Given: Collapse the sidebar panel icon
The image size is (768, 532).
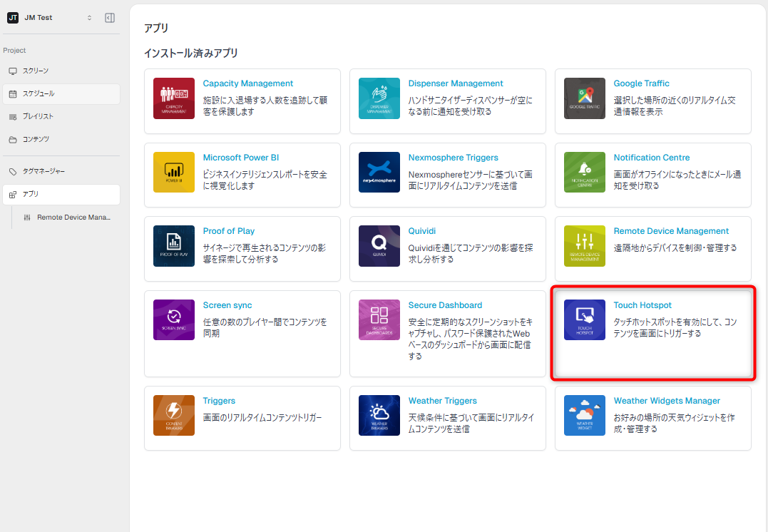Looking at the screenshot, I should [110, 18].
